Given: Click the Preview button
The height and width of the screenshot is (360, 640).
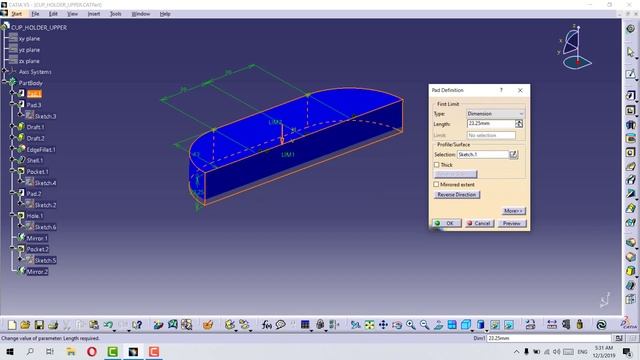Looking at the screenshot, I should [x=512, y=223].
